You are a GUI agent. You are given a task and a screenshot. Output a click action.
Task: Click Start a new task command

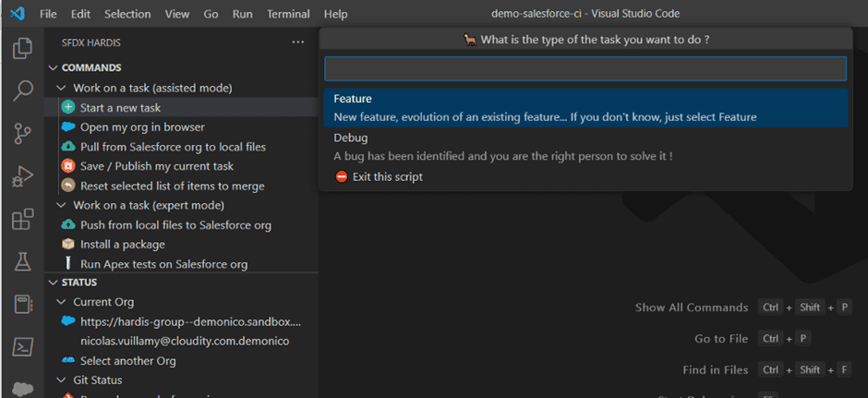pos(120,107)
